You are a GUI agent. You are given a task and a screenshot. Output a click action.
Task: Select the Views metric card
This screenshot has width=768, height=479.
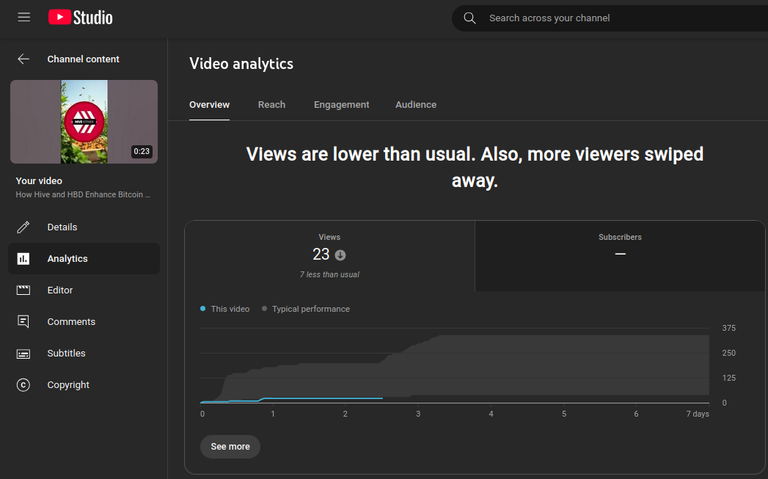click(330, 256)
